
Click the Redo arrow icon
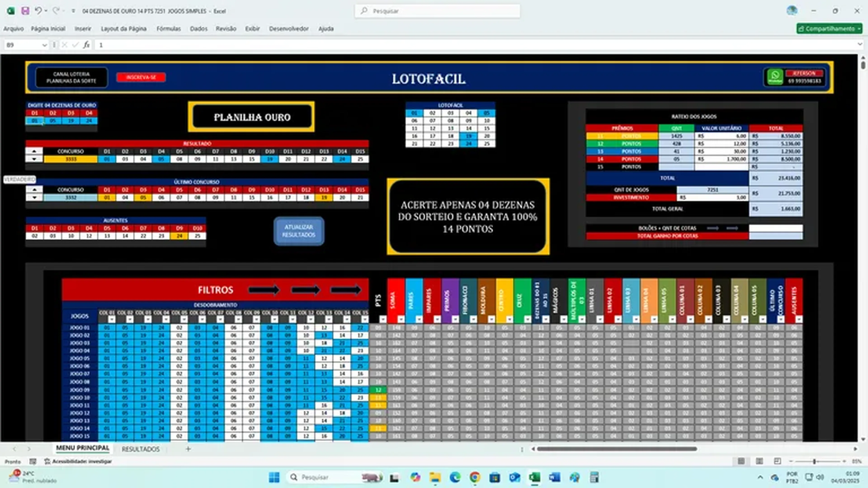tap(56, 11)
